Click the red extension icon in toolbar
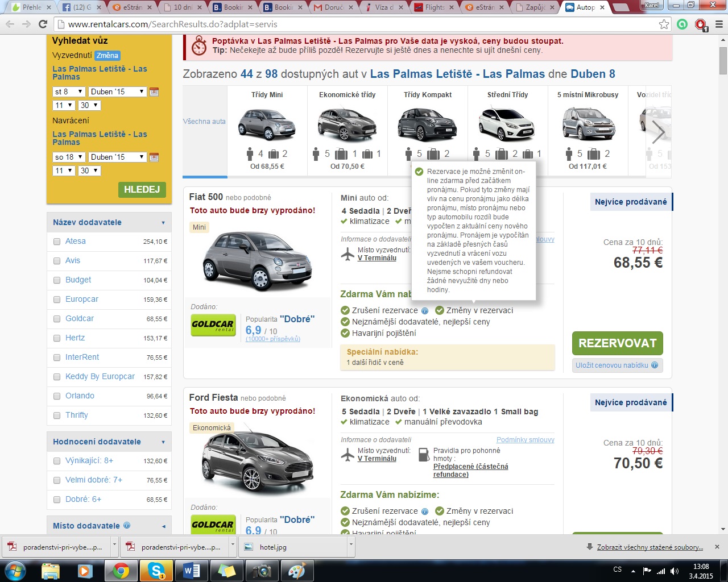 pyautogui.click(x=701, y=24)
